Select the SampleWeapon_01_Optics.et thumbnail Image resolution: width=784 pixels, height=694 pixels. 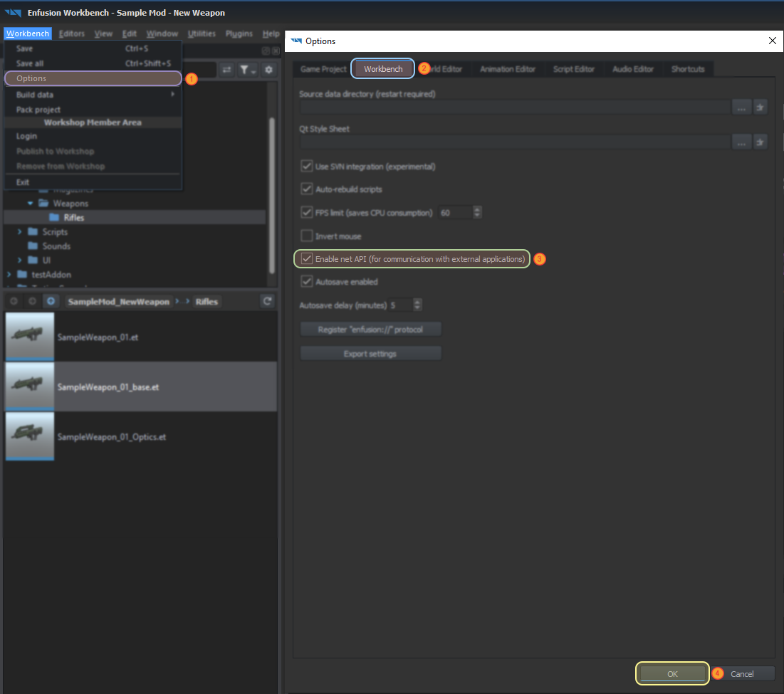coord(29,436)
